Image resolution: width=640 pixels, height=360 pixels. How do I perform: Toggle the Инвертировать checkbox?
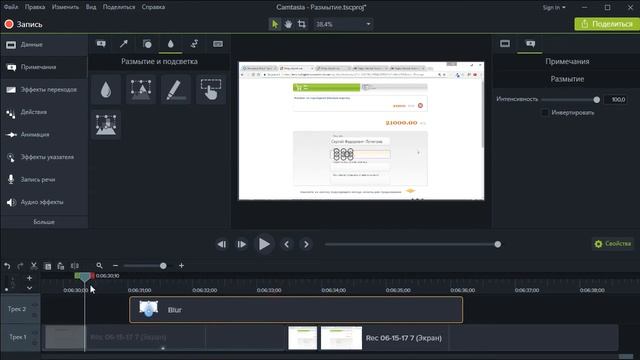pos(545,112)
